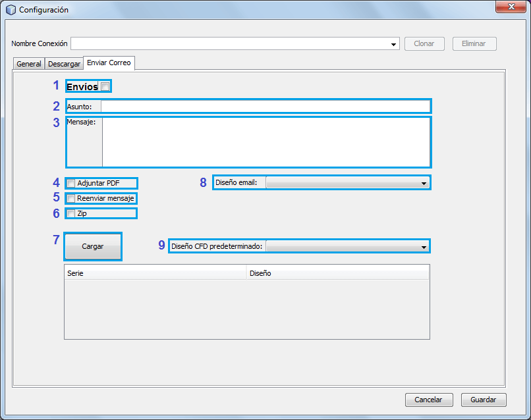Click the Eliminar button
This screenshot has width=531, height=420.
[474, 43]
